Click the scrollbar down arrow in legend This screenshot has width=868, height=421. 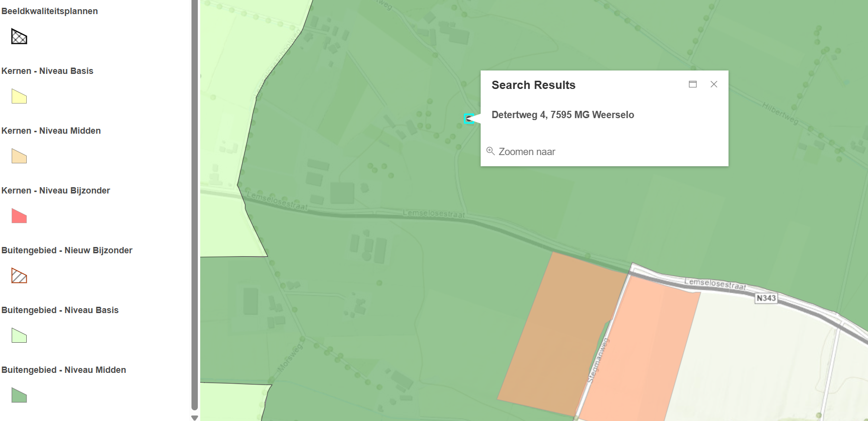tap(194, 418)
